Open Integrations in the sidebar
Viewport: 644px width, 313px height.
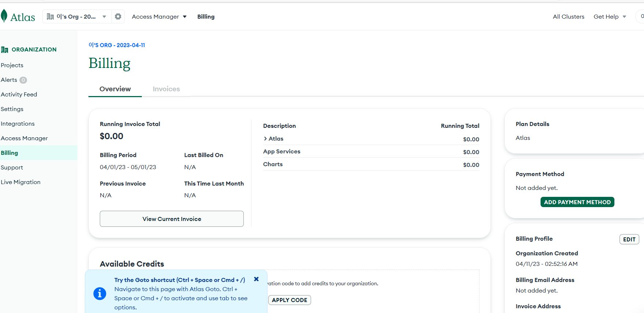[x=18, y=124]
